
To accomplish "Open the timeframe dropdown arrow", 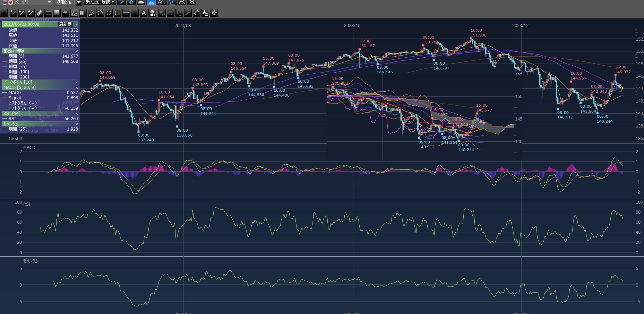I will (79, 2).
